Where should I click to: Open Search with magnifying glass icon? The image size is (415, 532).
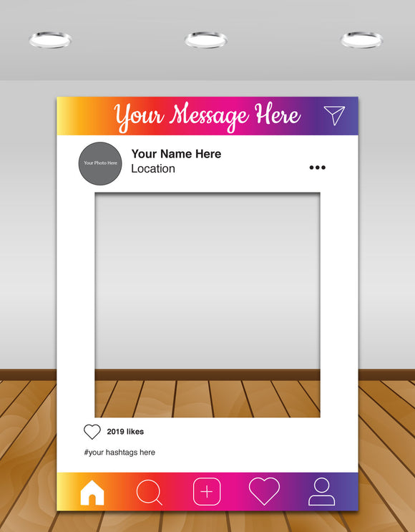(x=149, y=493)
